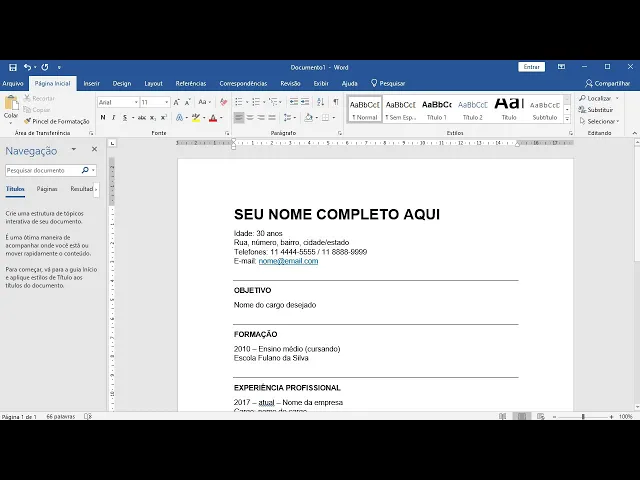Image resolution: width=640 pixels, height=480 pixels.
Task: Paste using the Colar clipboard icon
Action: click(11, 103)
